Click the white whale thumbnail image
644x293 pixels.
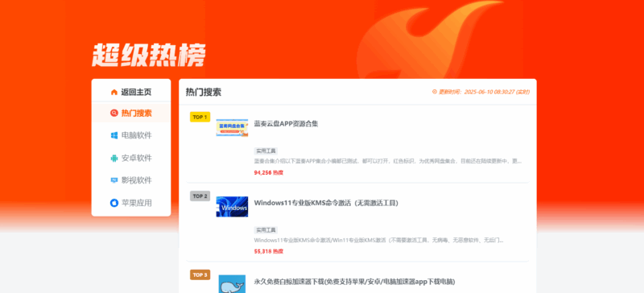pyautogui.click(x=232, y=284)
